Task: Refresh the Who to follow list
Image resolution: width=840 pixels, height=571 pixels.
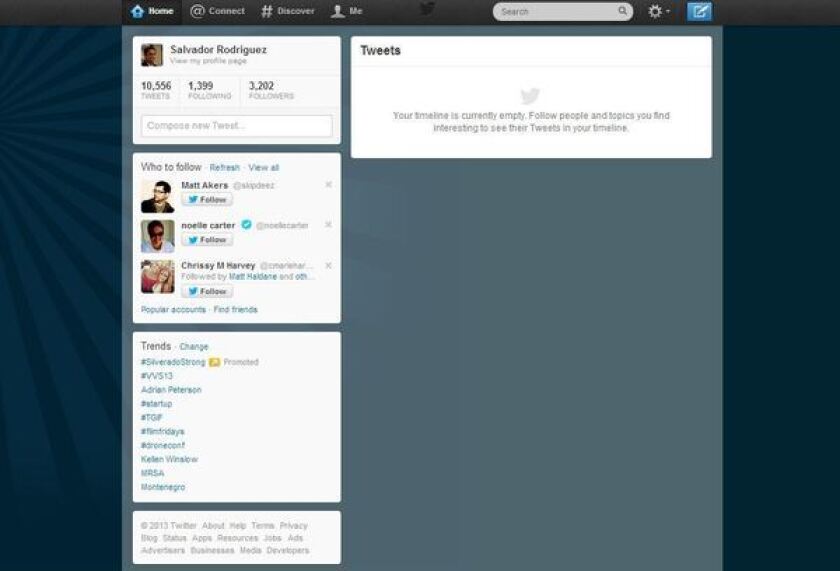Action: click(x=224, y=168)
